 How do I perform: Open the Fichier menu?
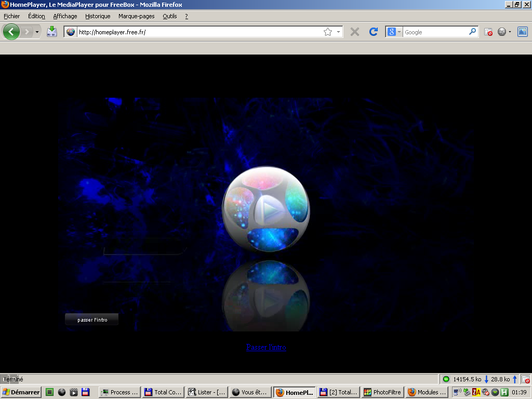(x=11, y=16)
